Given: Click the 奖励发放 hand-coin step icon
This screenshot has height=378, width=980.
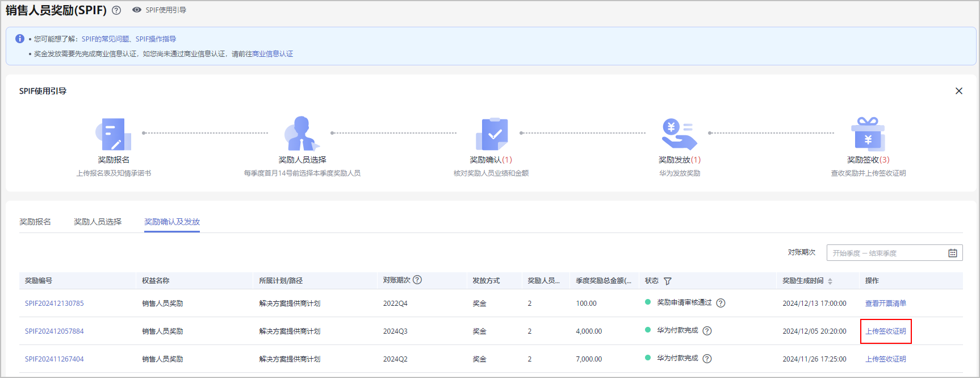Looking at the screenshot, I should coord(679,134).
